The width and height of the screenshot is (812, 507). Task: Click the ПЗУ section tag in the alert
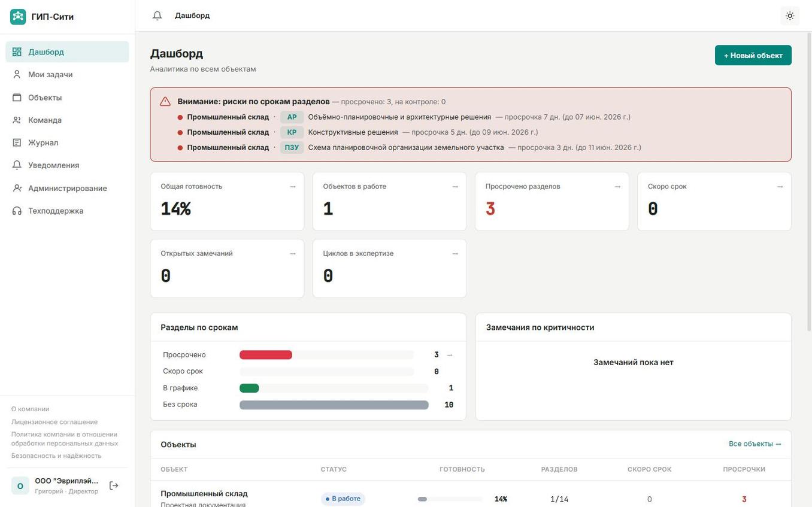292,147
